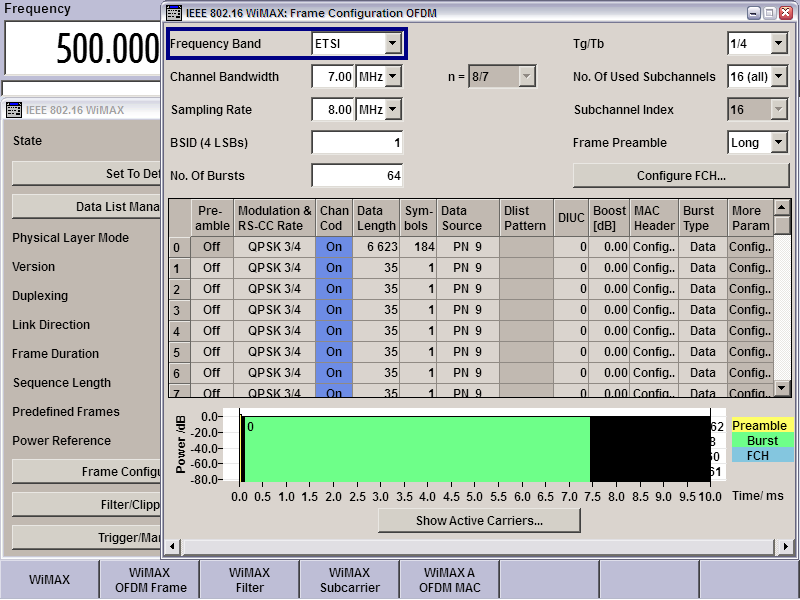Viewport: 800px width, 600px height.
Task: Click the No. Of Bursts input field
Action: click(357, 176)
